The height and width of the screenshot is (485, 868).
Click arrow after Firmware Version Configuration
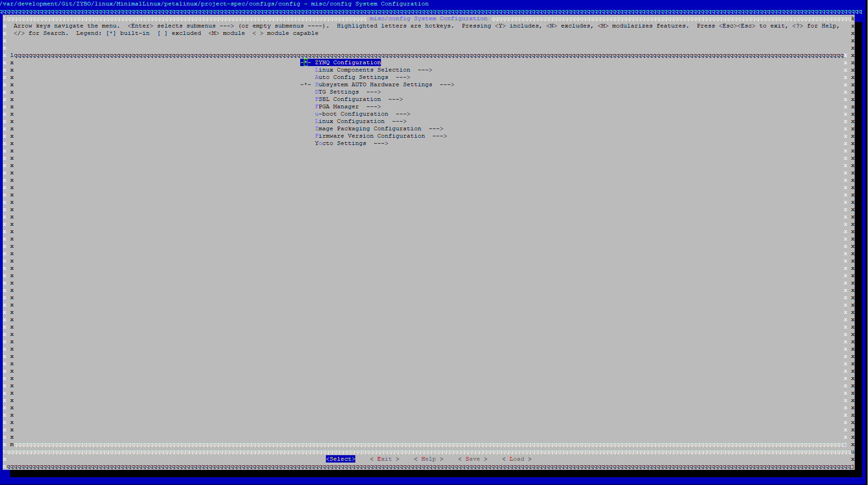click(x=440, y=136)
